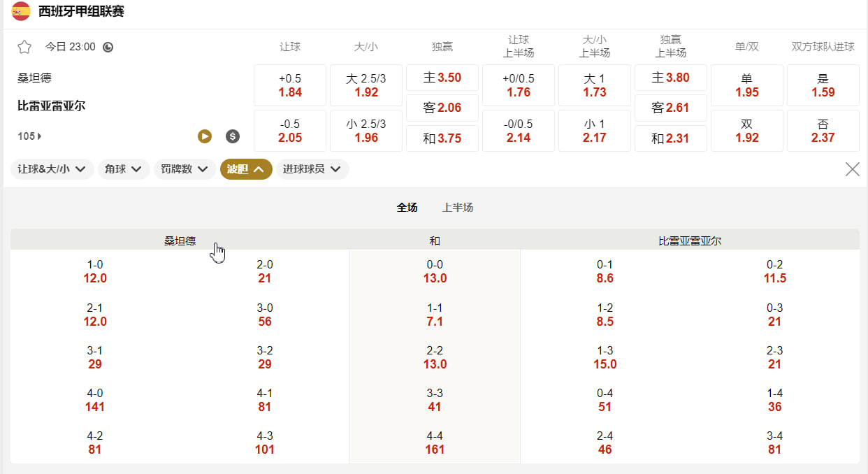
Task: Select first half 客 odds 2.61
Action: click(x=671, y=108)
